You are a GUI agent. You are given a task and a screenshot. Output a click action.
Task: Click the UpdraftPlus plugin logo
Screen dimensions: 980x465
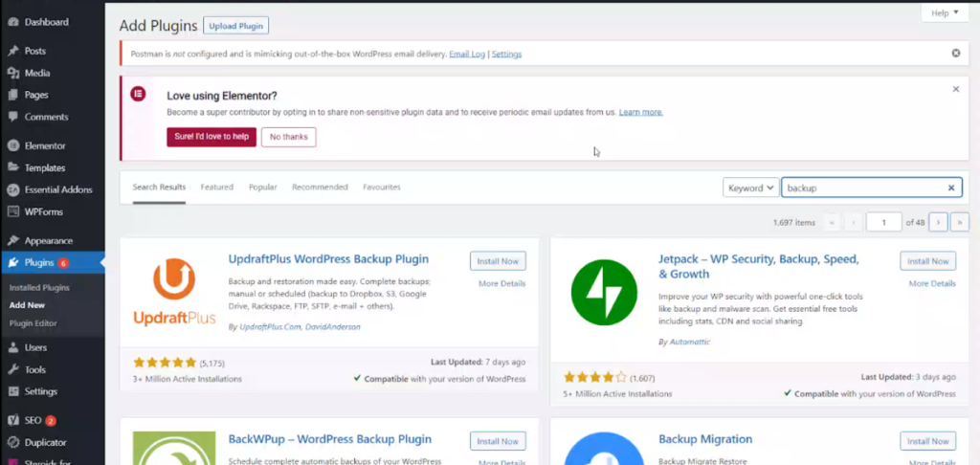174,292
